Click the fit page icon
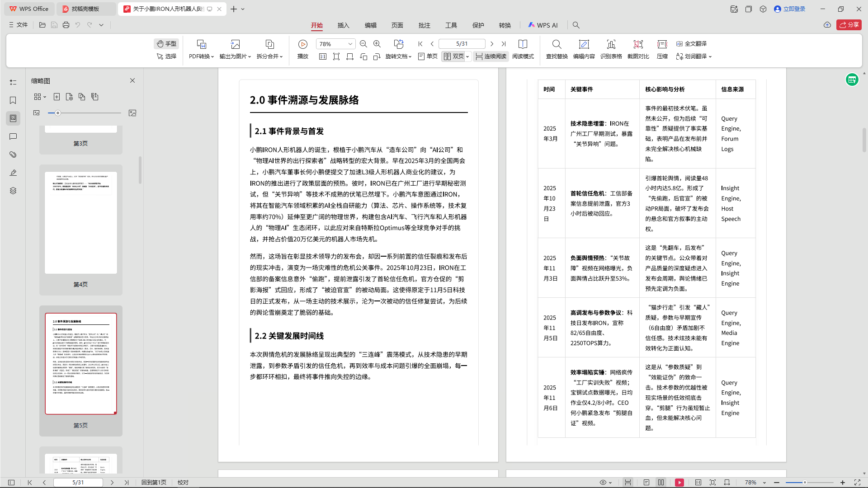Screen dimensions: 868x488 pyautogui.click(x=336, y=56)
